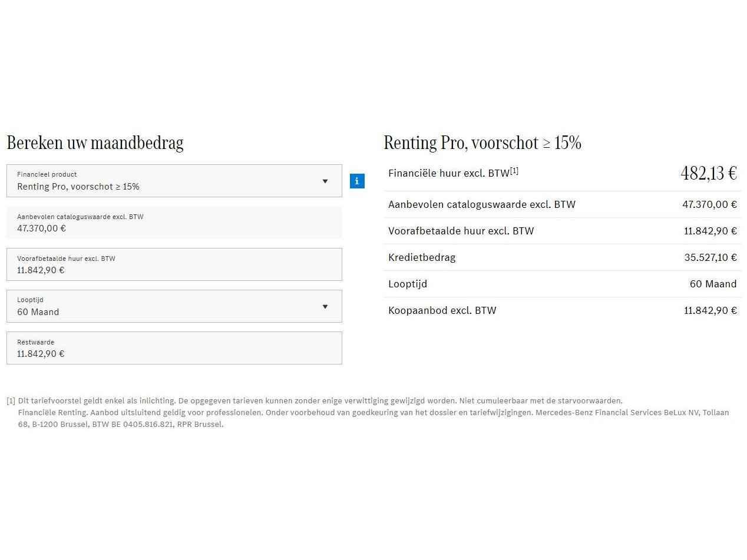Screen dimensions: 747x560
Task: Click the 47.370,00 € value in results table
Action: point(709,204)
